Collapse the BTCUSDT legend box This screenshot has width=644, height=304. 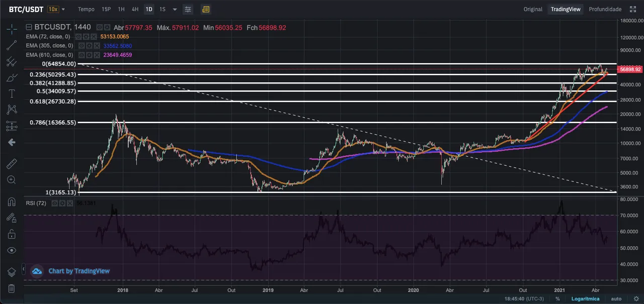29,28
